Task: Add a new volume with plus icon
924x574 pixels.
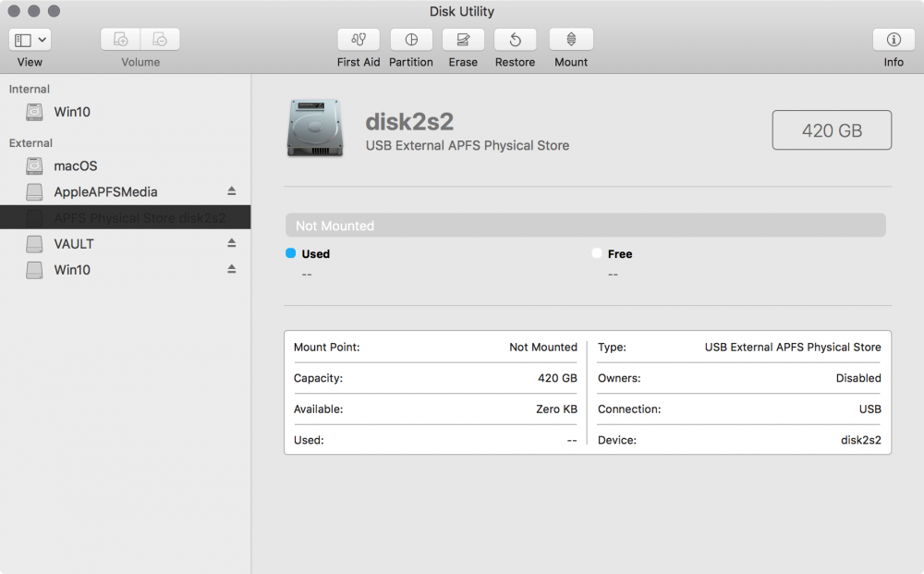Action: pos(120,40)
